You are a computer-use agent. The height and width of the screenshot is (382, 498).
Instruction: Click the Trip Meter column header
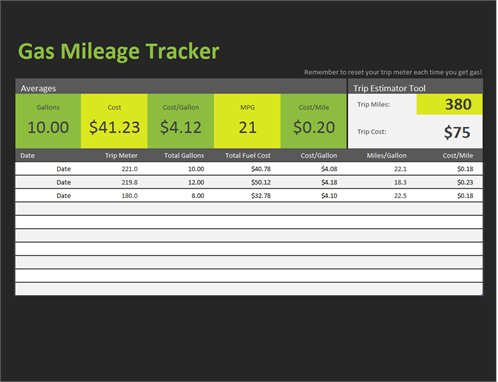pos(121,155)
